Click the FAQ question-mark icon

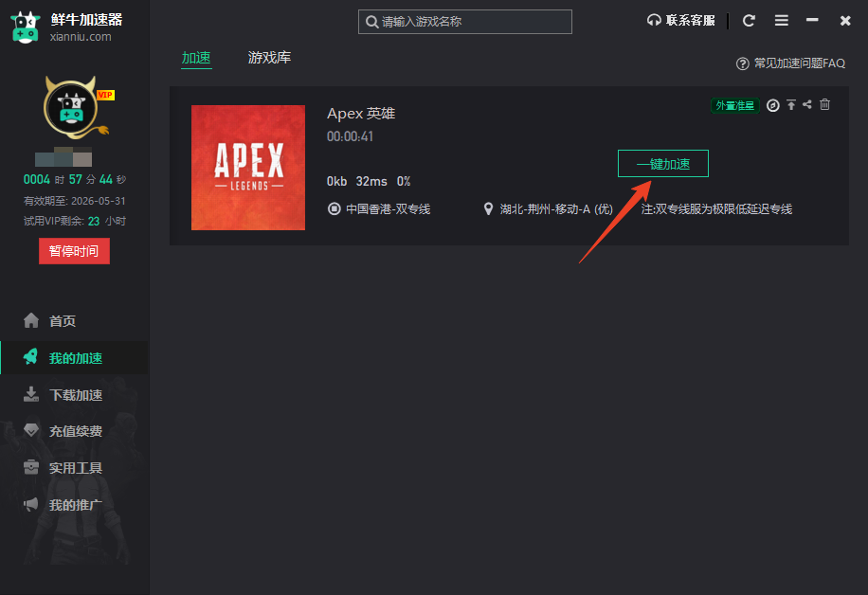742,63
